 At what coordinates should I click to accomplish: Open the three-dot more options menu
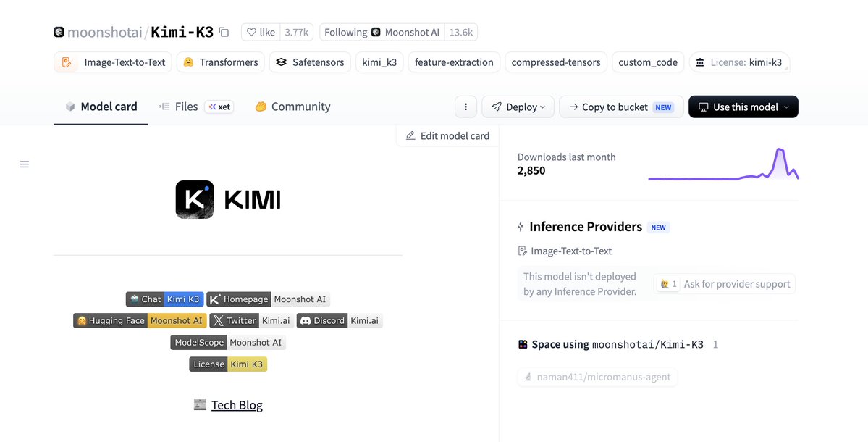pos(465,107)
